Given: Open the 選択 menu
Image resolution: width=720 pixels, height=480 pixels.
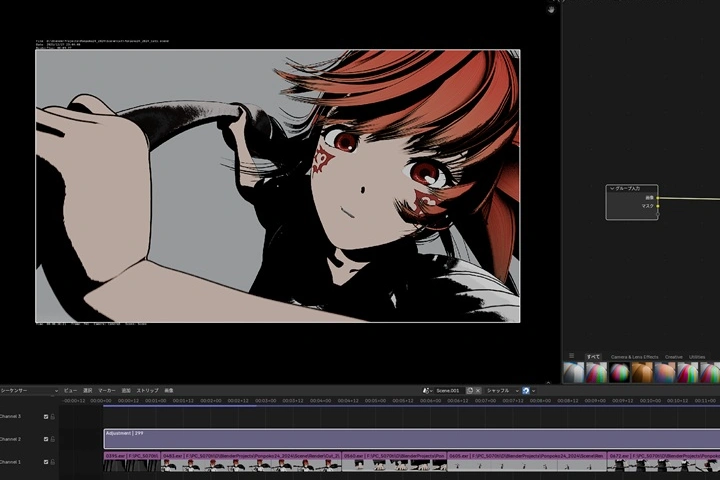Looking at the screenshot, I should [x=88, y=390].
